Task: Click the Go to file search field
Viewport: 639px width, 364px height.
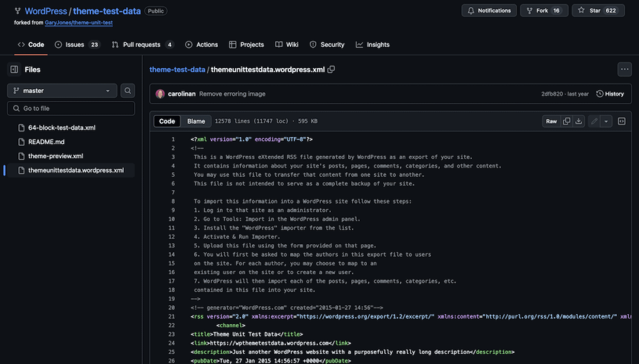Action: click(x=71, y=108)
